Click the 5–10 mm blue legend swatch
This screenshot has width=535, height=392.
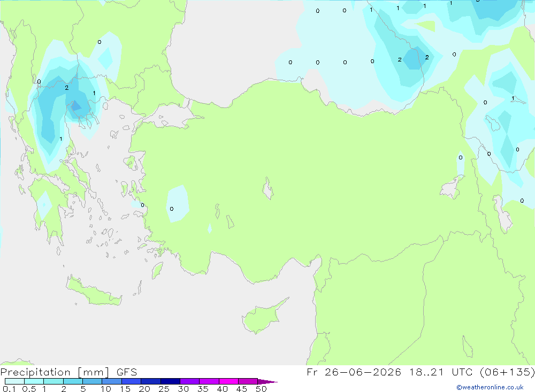pos(92,381)
